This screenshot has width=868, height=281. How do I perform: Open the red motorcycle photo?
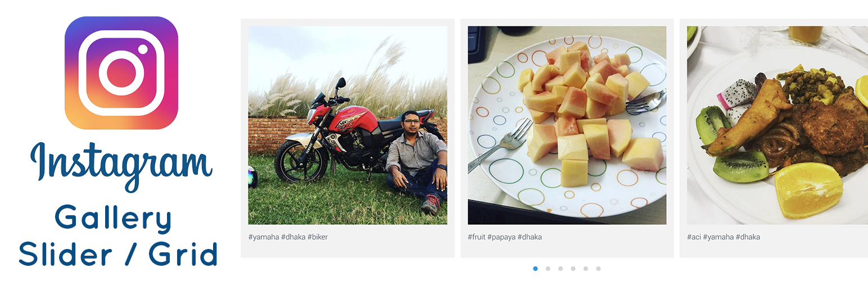[347, 125]
